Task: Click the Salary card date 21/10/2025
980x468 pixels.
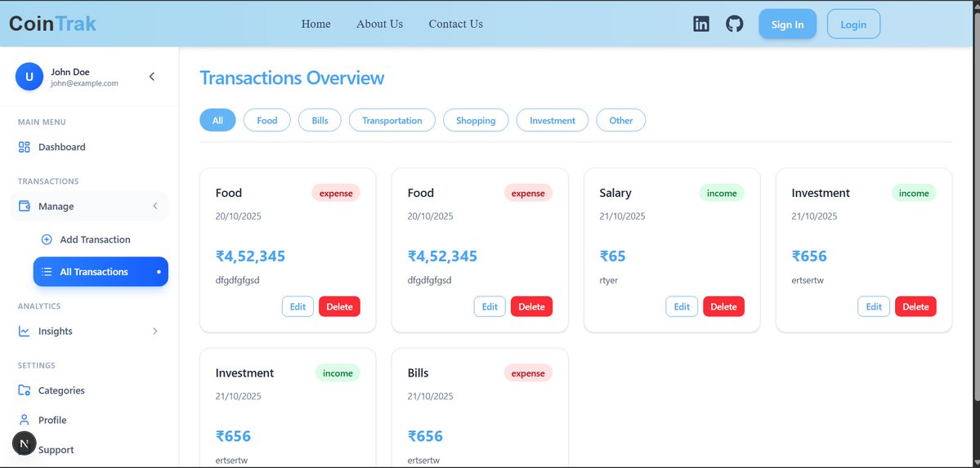Action: click(x=622, y=216)
